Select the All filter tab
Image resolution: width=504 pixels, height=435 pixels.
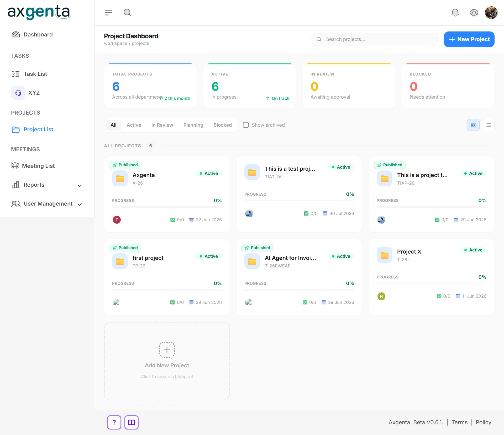click(113, 125)
